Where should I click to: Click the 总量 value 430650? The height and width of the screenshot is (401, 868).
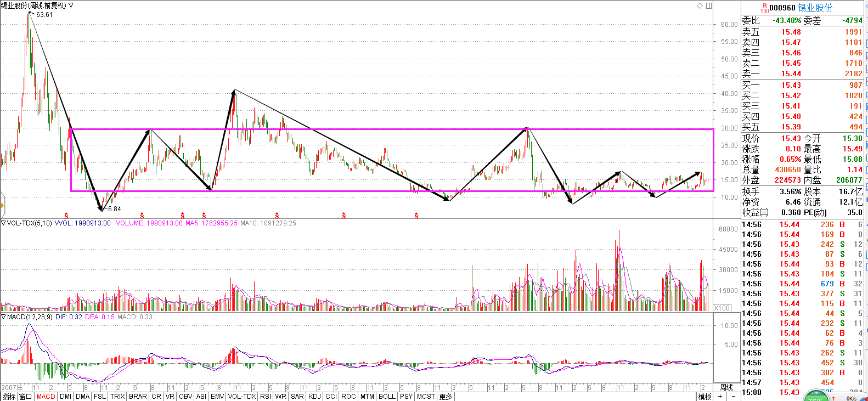[x=788, y=170]
